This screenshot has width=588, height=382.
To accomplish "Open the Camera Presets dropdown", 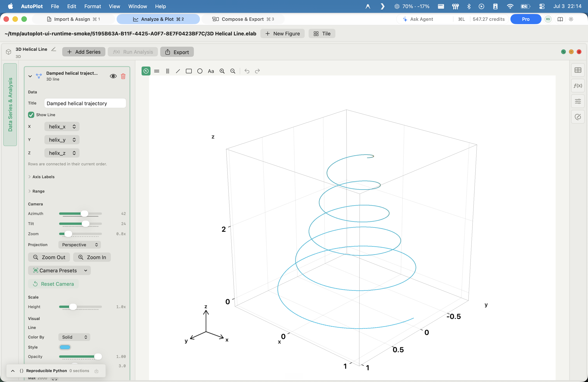I will tap(59, 271).
